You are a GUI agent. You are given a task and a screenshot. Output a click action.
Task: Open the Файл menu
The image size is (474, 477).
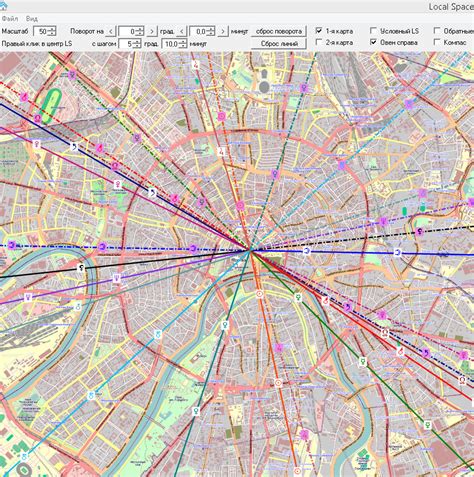click(10, 19)
